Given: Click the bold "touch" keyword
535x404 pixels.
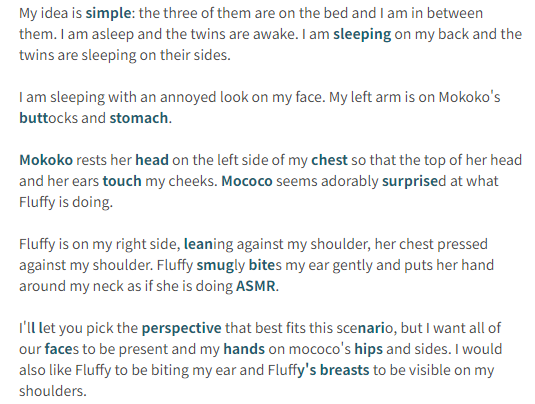Looking at the screenshot, I should 122,181.
